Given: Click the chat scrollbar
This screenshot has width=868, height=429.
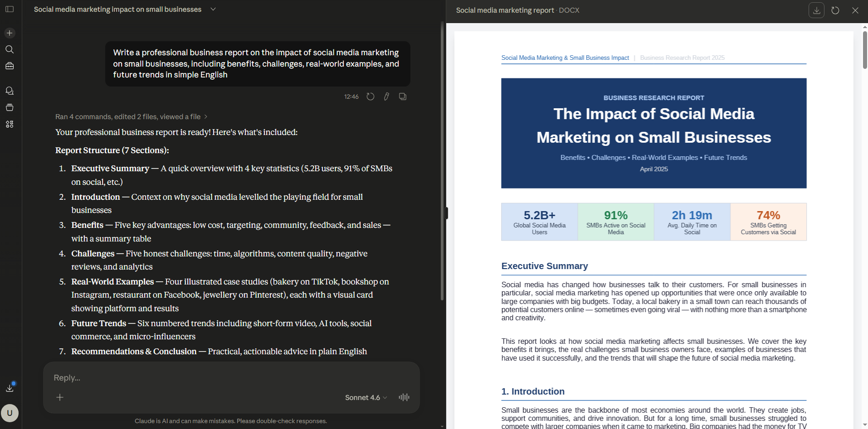Looking at the screenshot, I should [442, 161].
